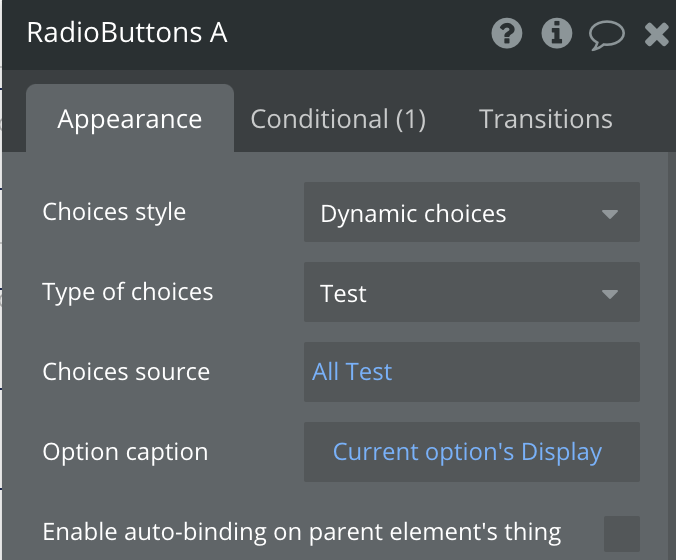Screen dimensions: 676x560
Task: Open the Conditional (1) tab
Action: click(338, 119)
